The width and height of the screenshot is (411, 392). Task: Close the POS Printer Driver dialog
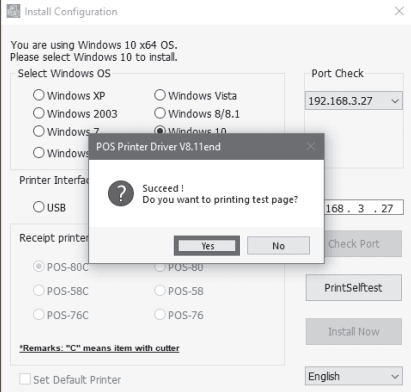tap(311, 146)
